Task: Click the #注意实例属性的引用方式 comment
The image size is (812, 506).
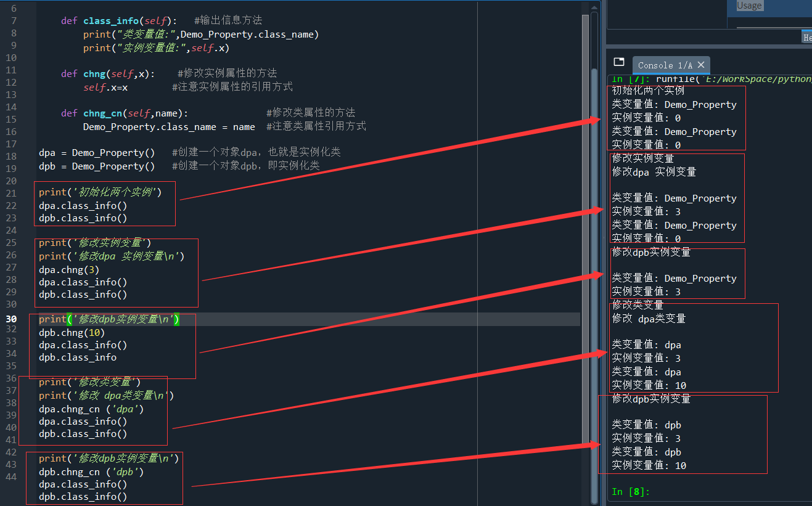Action: 232,87
